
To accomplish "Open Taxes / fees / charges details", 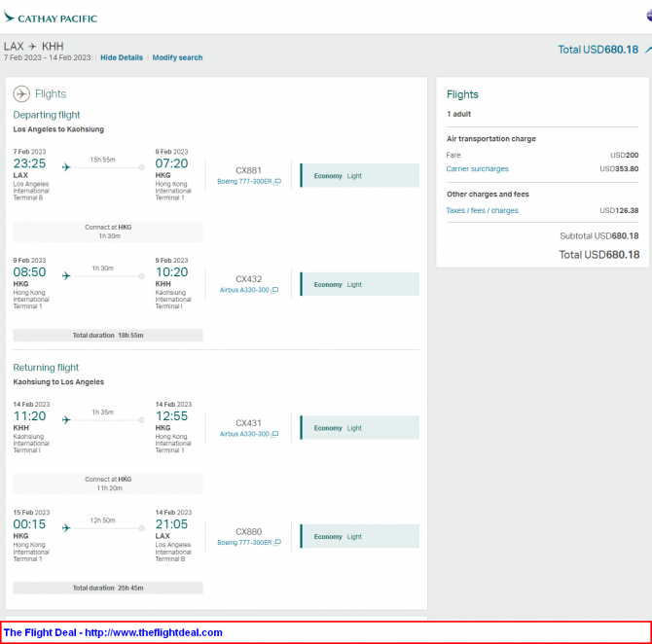I will click(482, 210).
